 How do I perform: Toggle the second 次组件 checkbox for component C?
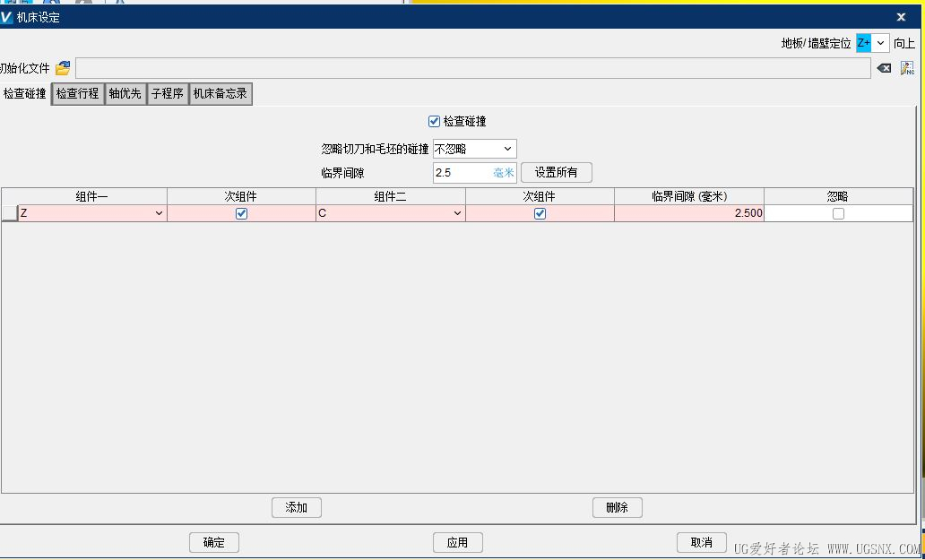pos(540,213)
